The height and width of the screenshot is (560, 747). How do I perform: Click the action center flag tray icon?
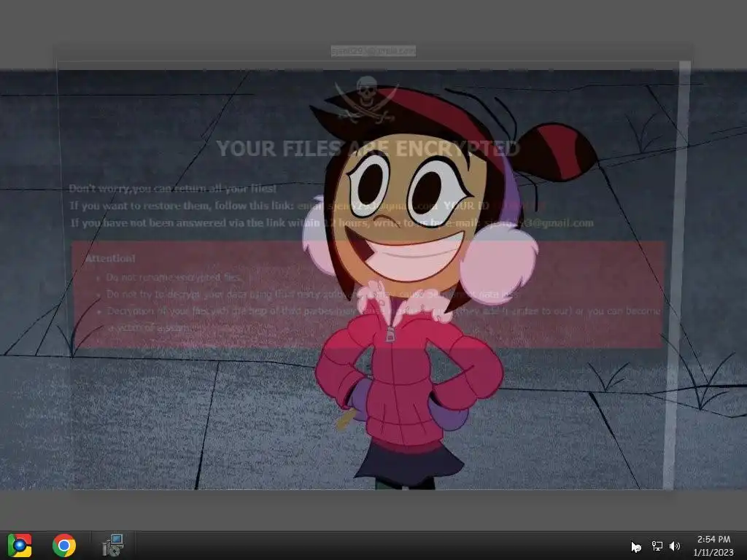(636, 547)
